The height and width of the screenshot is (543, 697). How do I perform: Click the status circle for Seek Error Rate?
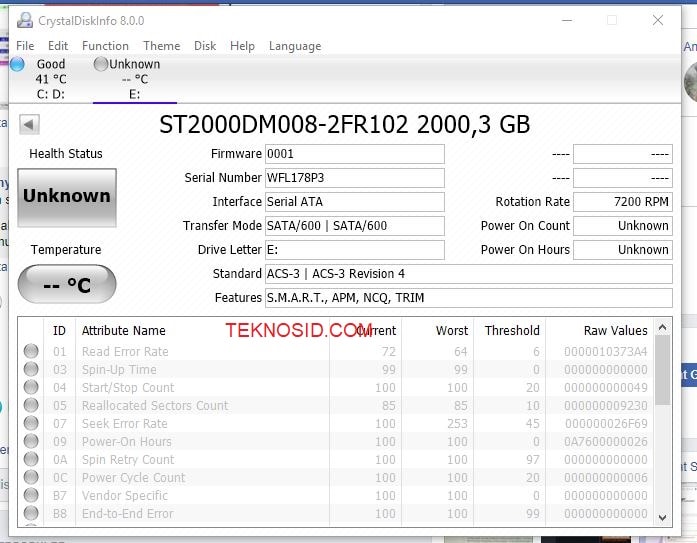tap(31, 423)
